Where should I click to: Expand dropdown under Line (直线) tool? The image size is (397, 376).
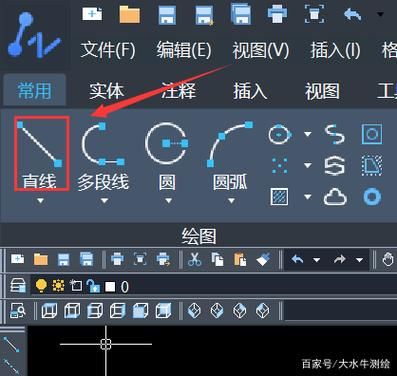pyautogui.click(x=41, y=201)
